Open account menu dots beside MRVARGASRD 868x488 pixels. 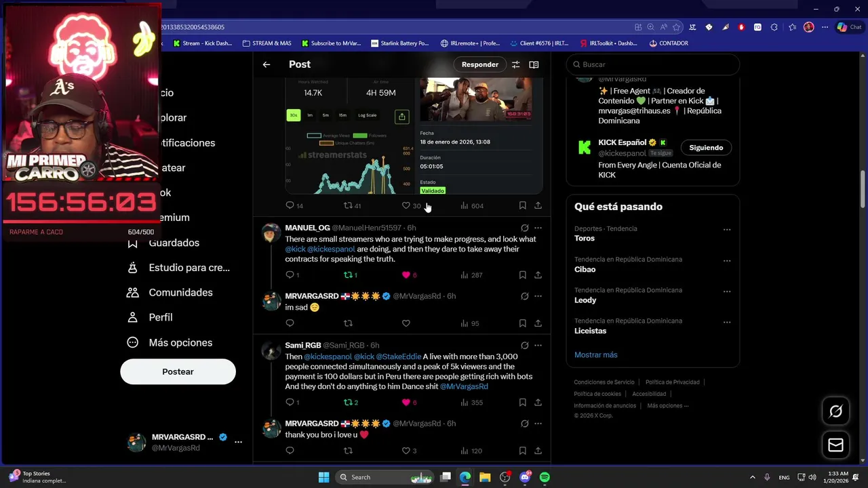pyautogui.click(x=238, y=442)
